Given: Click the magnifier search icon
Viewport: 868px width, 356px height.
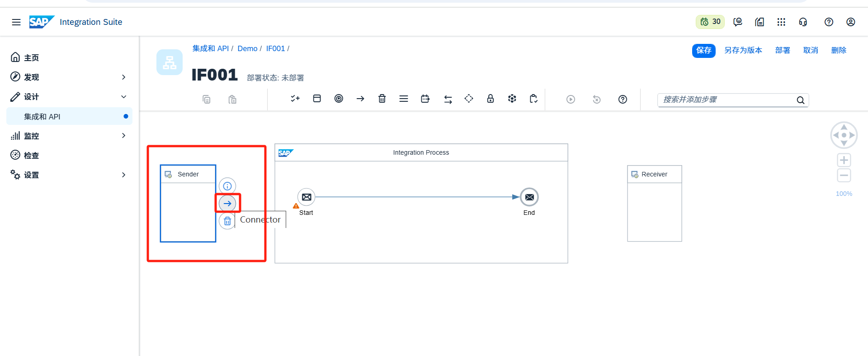Looking at the screenshot, I should (x=801, y=100).
